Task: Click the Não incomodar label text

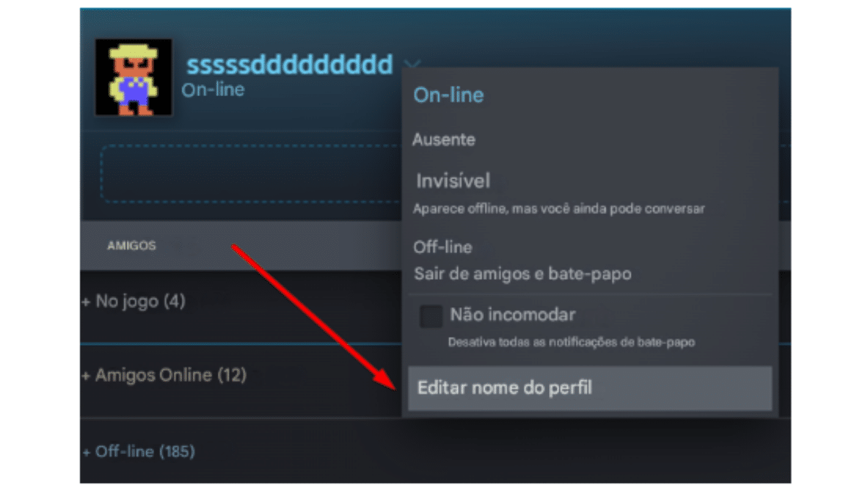Action: [513, 314]
